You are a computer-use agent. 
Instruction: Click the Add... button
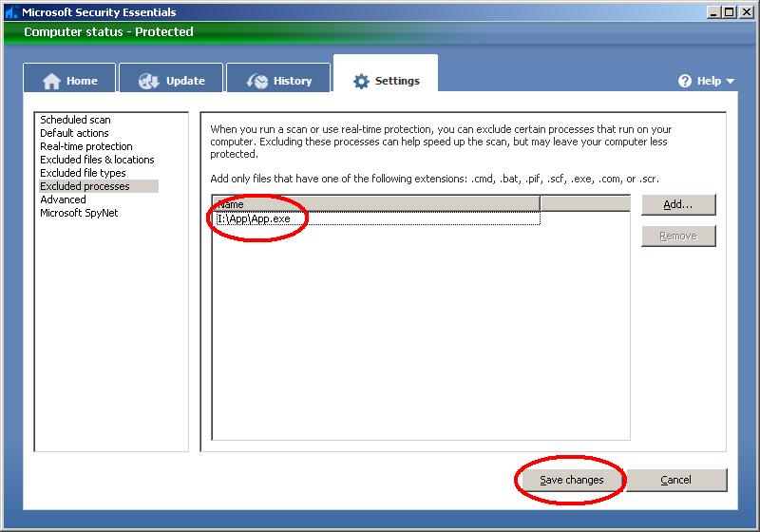pyautogui.click(x=677, y=204)
